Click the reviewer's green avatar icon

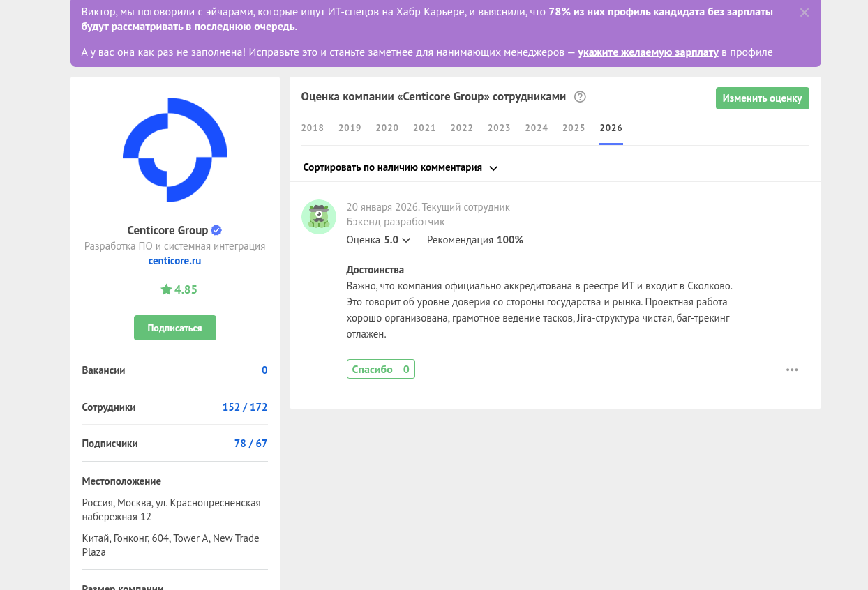319,216
